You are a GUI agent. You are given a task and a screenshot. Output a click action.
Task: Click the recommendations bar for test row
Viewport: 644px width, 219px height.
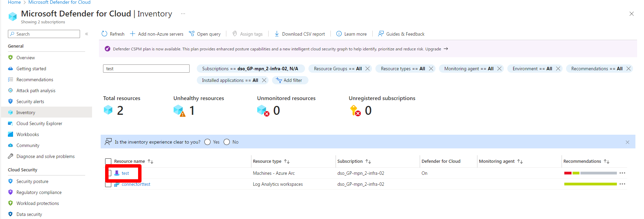click(x=590, y=173)
